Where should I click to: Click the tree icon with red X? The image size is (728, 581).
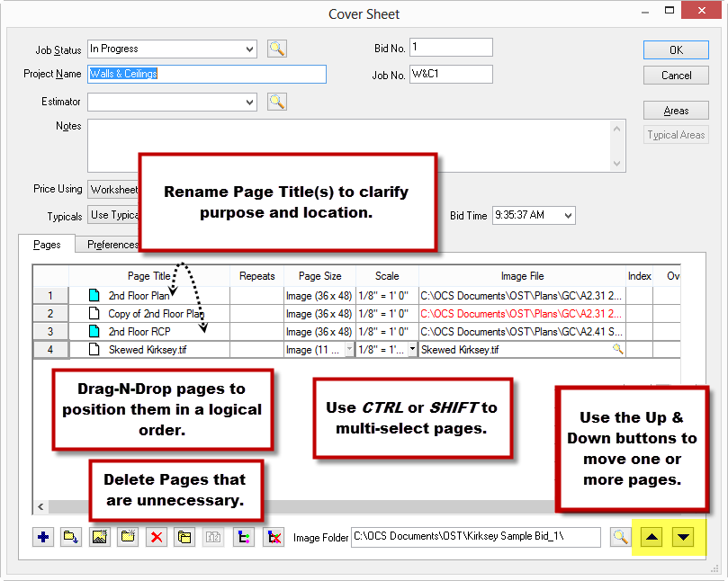click(x=274, y=537)
